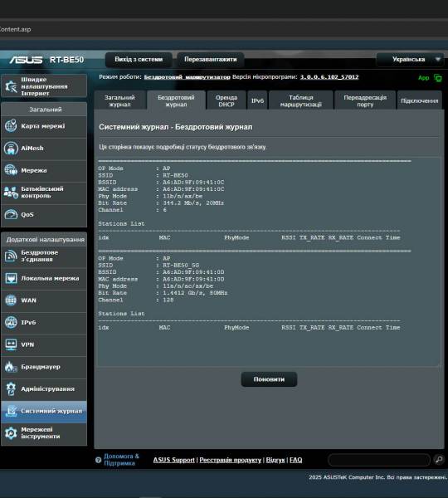Image resolution: width=448 pixels, height=498 pixels.
Task: Open the FAQ link
Action: (x=295, y=460)
